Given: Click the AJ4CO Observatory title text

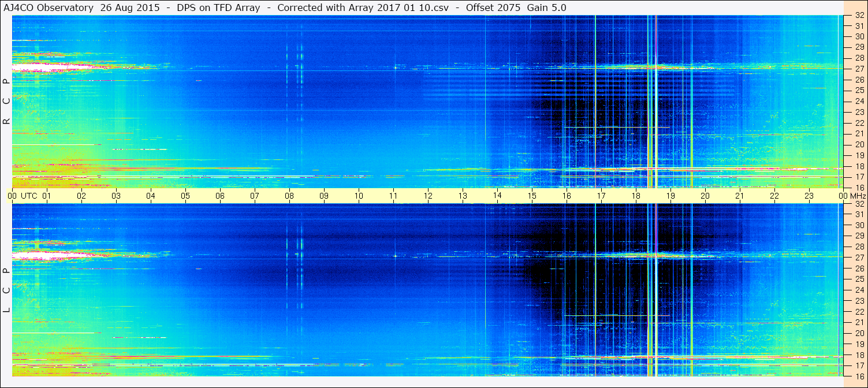Looking at the screenshot, I should pyautogui.click(x=48, y=8).
